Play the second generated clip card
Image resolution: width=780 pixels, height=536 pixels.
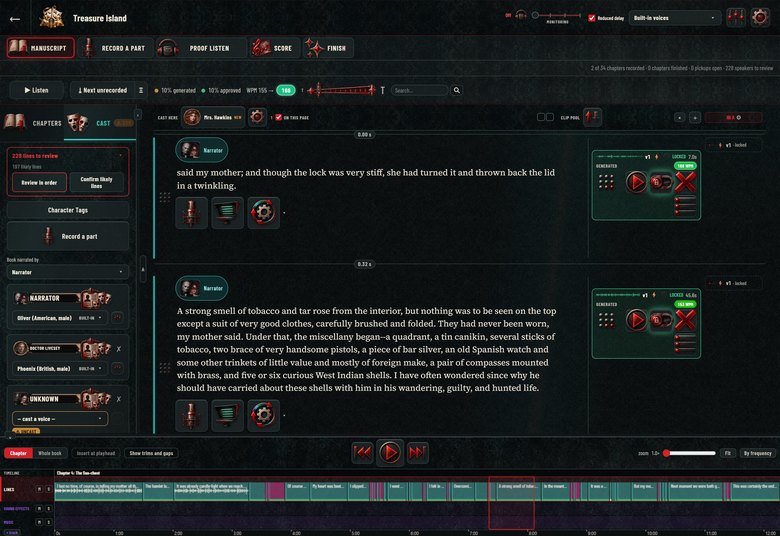[636, 320]
